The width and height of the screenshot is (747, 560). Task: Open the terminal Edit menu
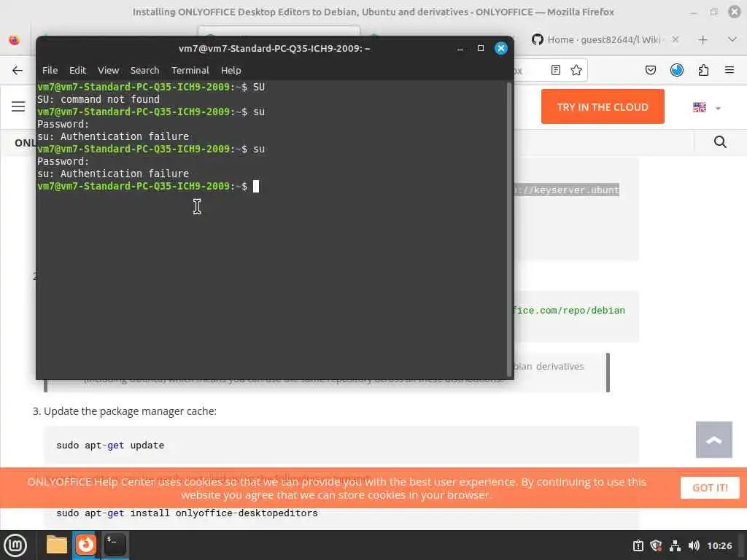77,71
